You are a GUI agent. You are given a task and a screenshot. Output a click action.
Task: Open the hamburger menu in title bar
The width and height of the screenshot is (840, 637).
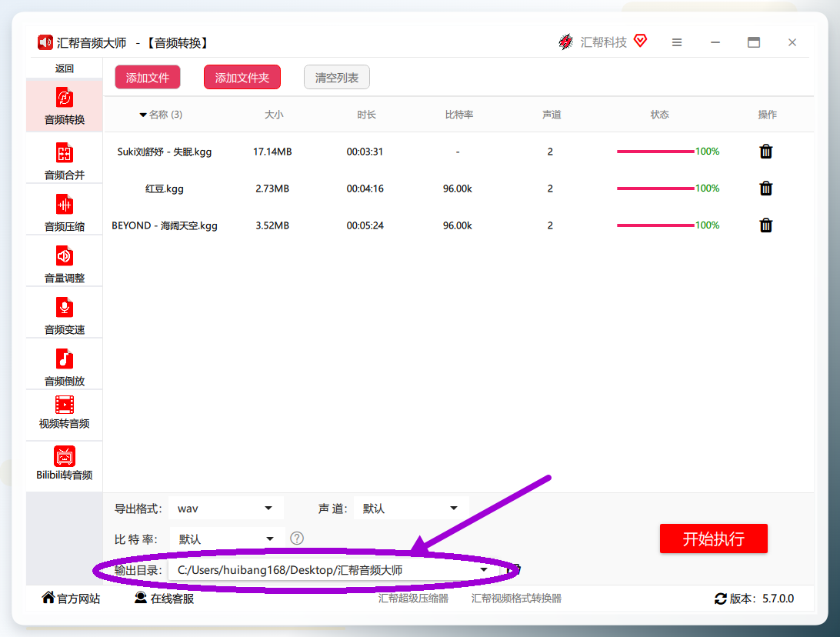(x=677, y=42)
